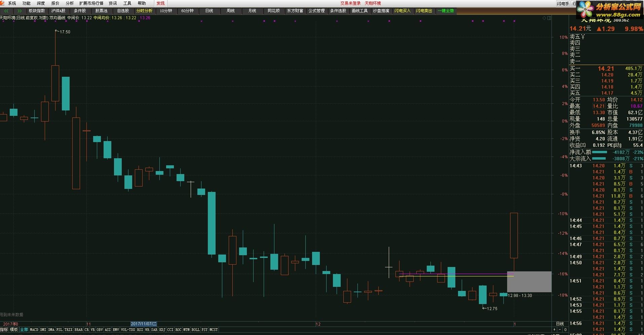This screenshot has height=335, width=644.
Task: Open 沙盘推演 simulation
Action: pyautogui.click(x=381, y=11)
